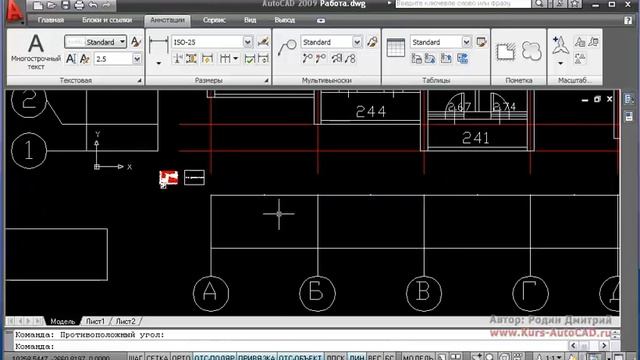
Task: Click the linear dimension tool icon
Action: point(158,44)
